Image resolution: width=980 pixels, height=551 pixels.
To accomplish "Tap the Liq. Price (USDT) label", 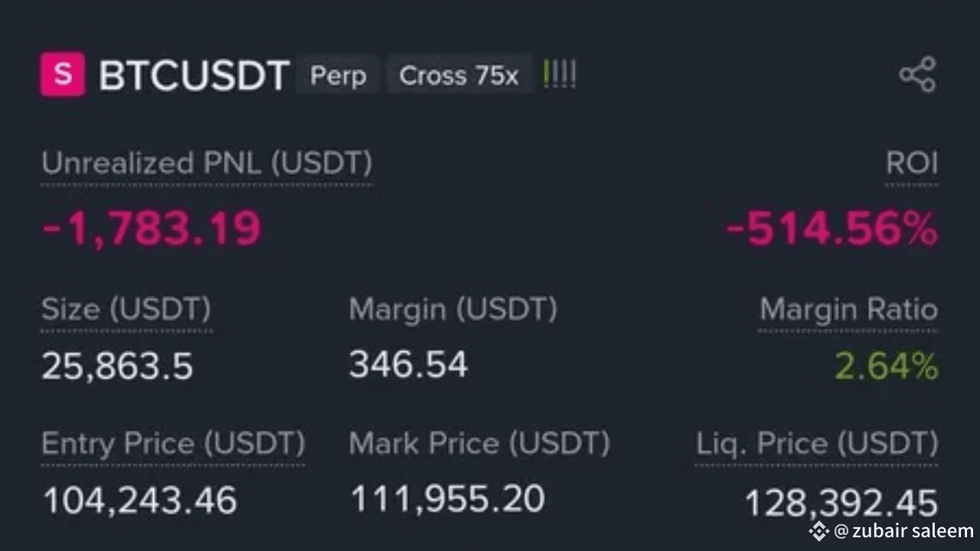I will tap(816, 443).
